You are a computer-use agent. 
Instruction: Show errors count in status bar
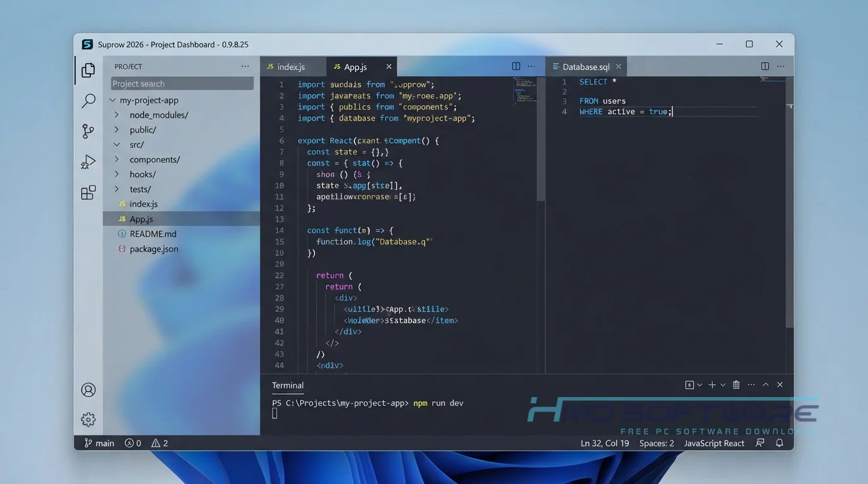[133, 443]
